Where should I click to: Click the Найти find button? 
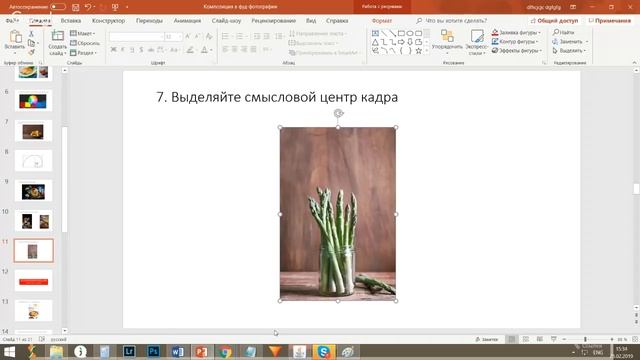point(564,32)
